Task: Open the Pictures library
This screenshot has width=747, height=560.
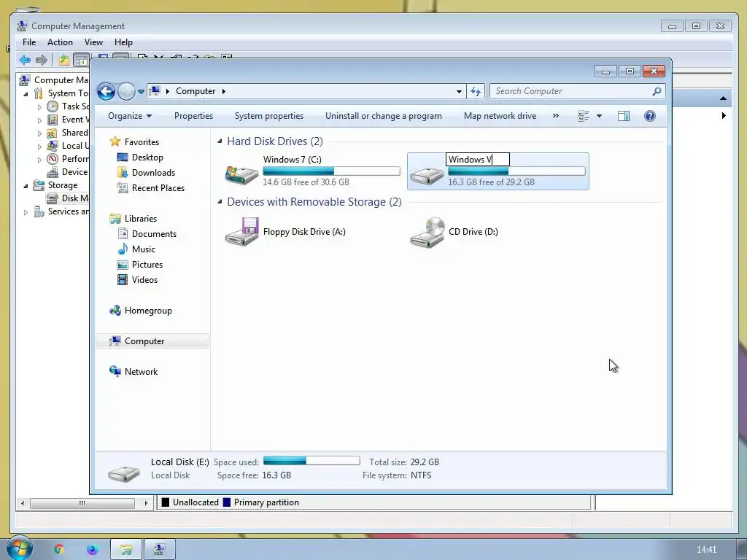Action: tap(147, 264)
